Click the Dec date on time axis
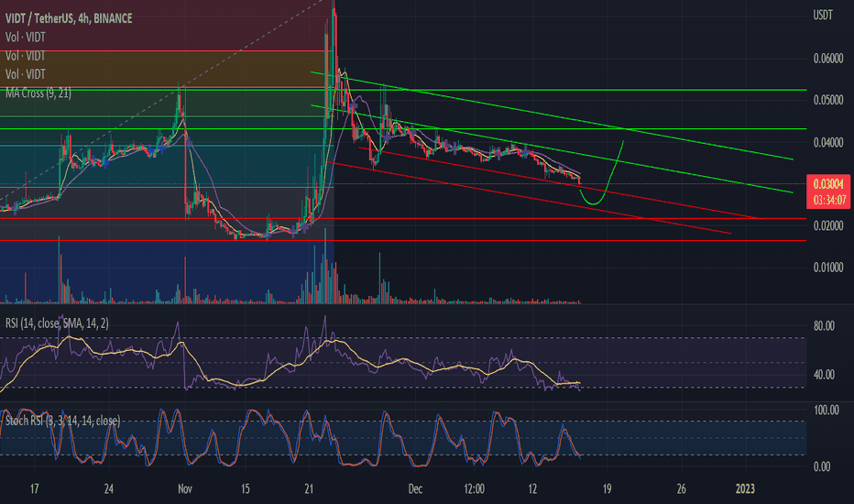The width and height of the screenshot is (854, 504). 415,488
